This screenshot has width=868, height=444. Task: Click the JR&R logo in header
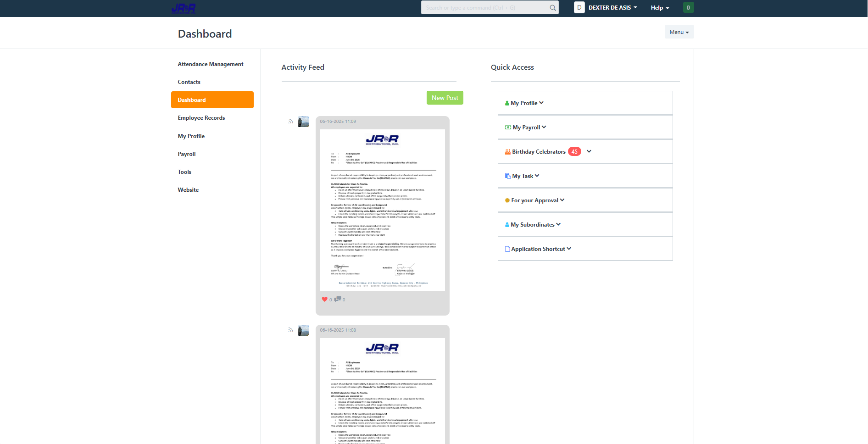[184, 8]
